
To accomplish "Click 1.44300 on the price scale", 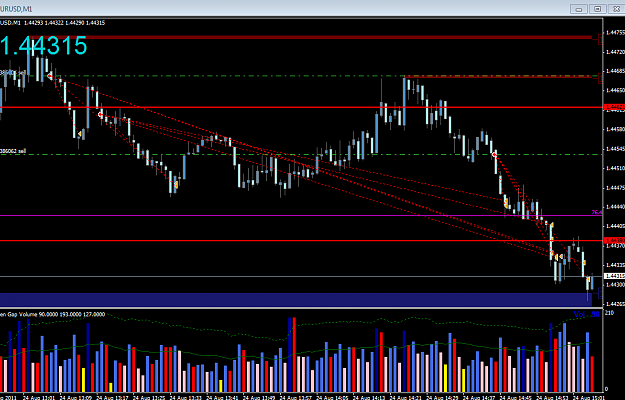I will click(x=615, y=284).
